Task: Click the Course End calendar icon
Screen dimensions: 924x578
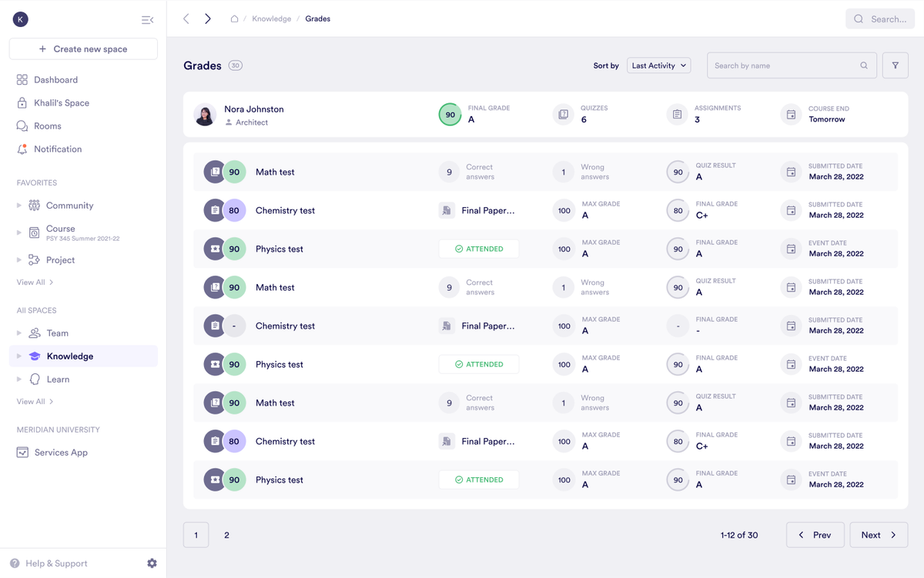Action: [791, 115]
